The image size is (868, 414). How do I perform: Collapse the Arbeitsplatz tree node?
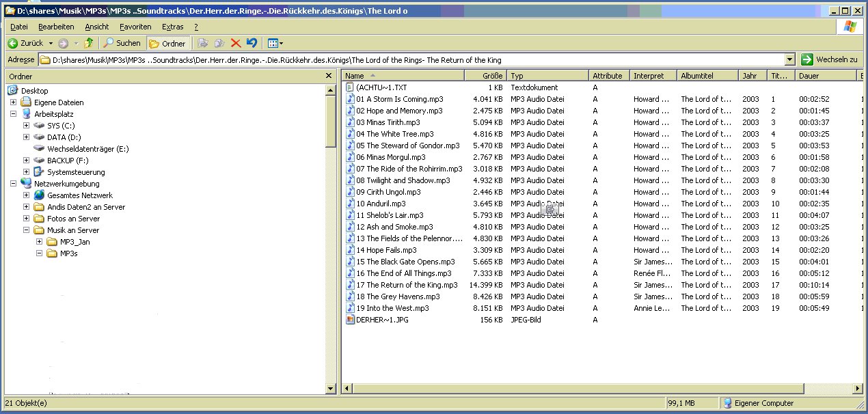coord(14,114)
